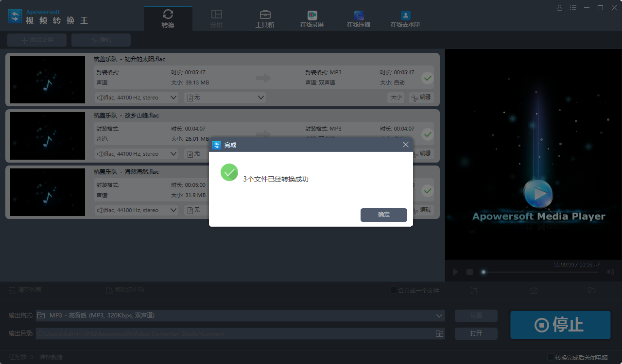Click 大小 button on 初升的太阳.flac row
Image resolution: width=622 pixels, height=364 pixels.
coord(397,97)
